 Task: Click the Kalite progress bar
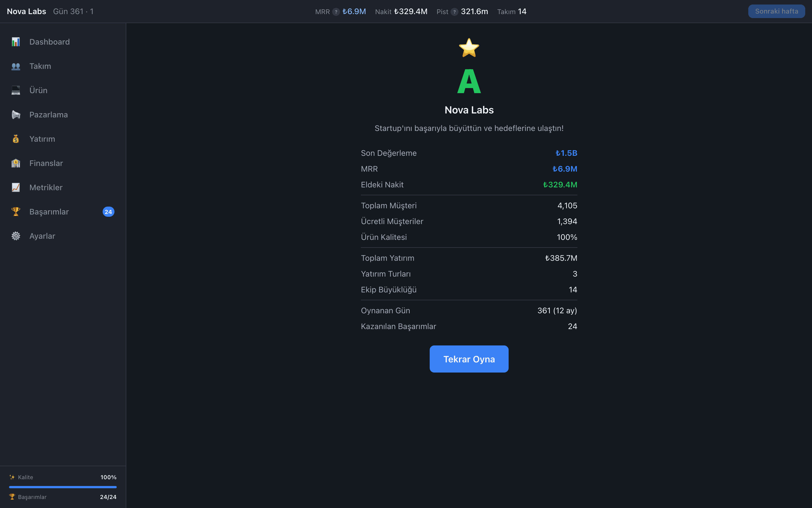point(63,487)
